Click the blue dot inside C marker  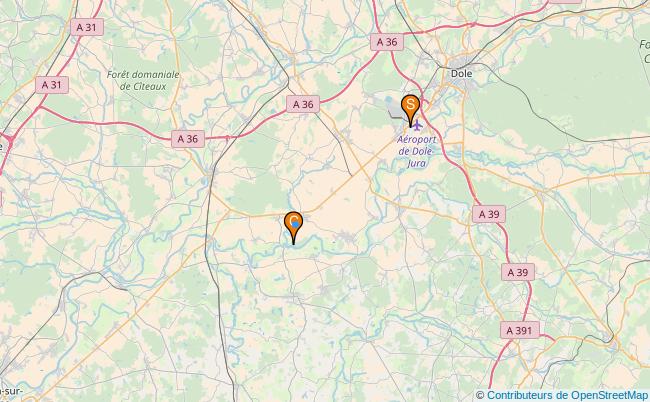coord(295,224)
